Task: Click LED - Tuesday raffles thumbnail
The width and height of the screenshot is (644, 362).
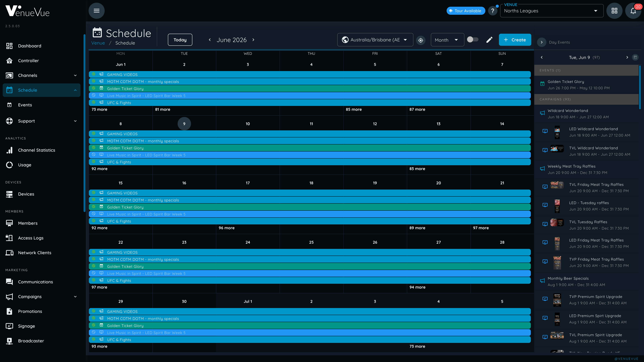Action: point(557,206)
